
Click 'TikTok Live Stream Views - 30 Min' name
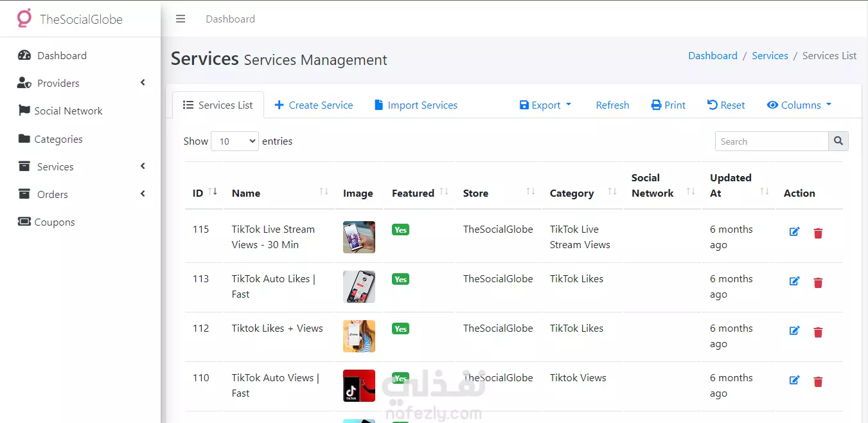click(x=273, y=237)
